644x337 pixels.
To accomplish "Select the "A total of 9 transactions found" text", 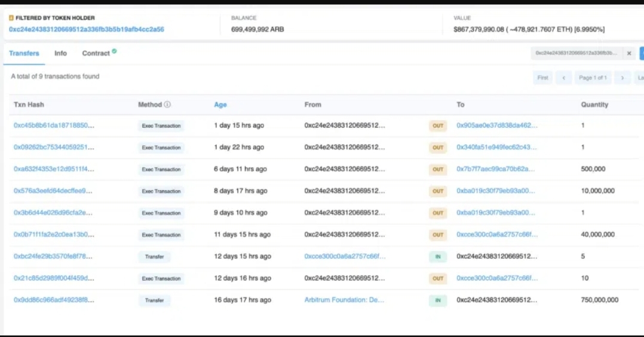I will click(x=55, y=76).
